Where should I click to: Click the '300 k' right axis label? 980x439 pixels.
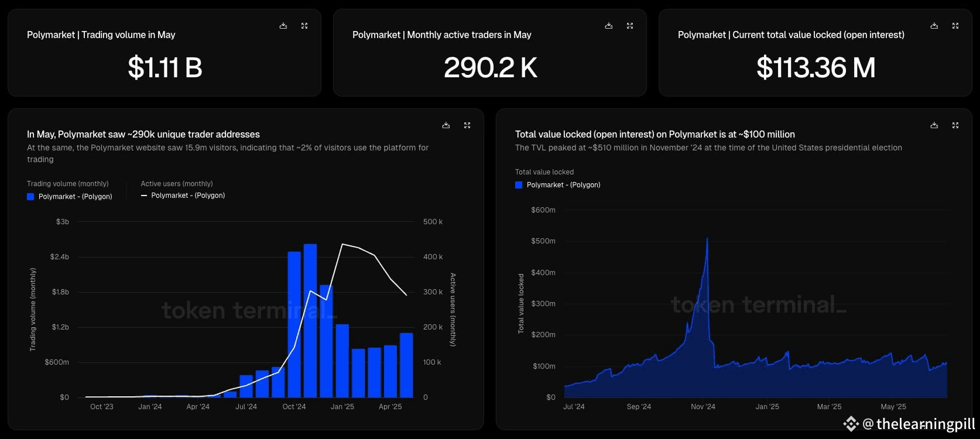click(433, 292)
